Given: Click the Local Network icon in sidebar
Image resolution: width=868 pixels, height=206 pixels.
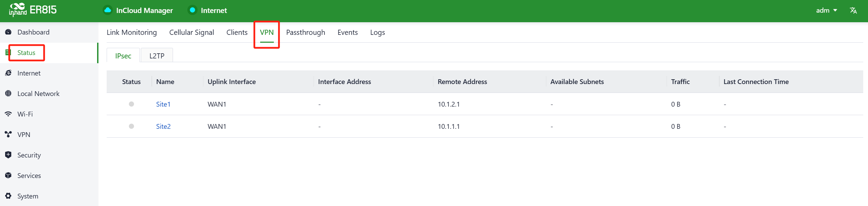Looking at the screenshot, I should point(8,94).
